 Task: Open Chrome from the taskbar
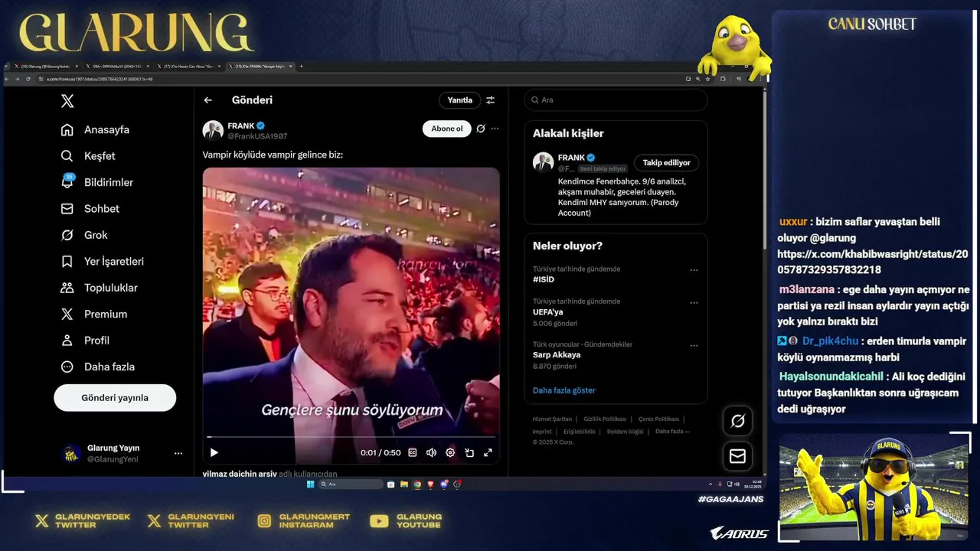click(x=417, y=484)
